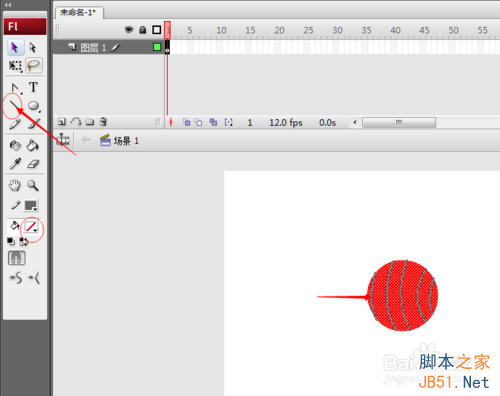Click the stroke color pencil icon
The height and width of the screenshot is (396, 500).
click(x=15, y=205)
